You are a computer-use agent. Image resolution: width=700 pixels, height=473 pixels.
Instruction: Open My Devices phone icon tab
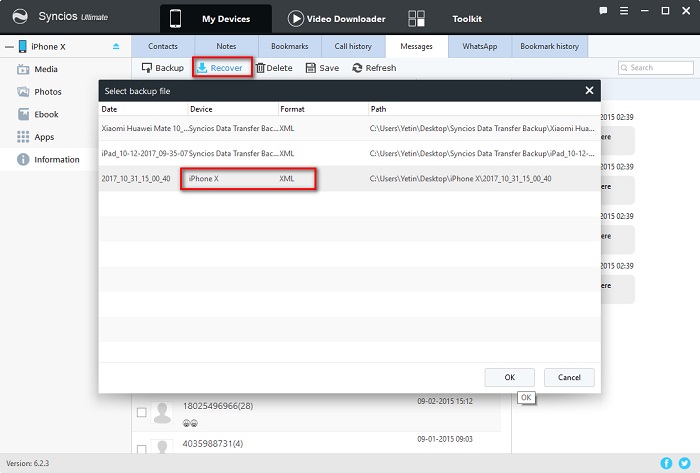[216, 19]
